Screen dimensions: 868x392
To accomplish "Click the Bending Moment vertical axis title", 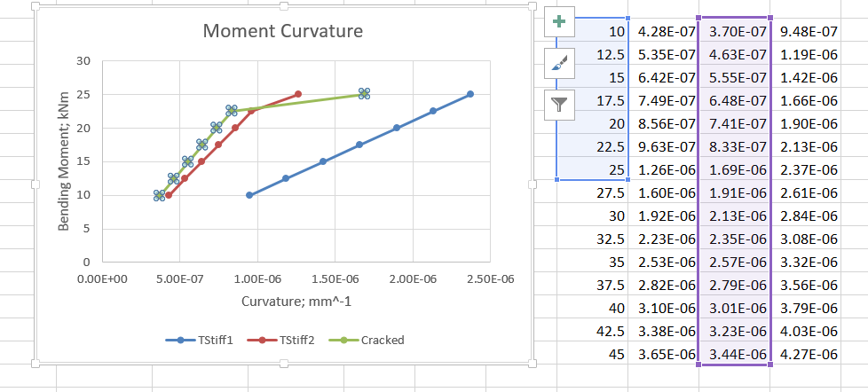I will tap(64, 161).
